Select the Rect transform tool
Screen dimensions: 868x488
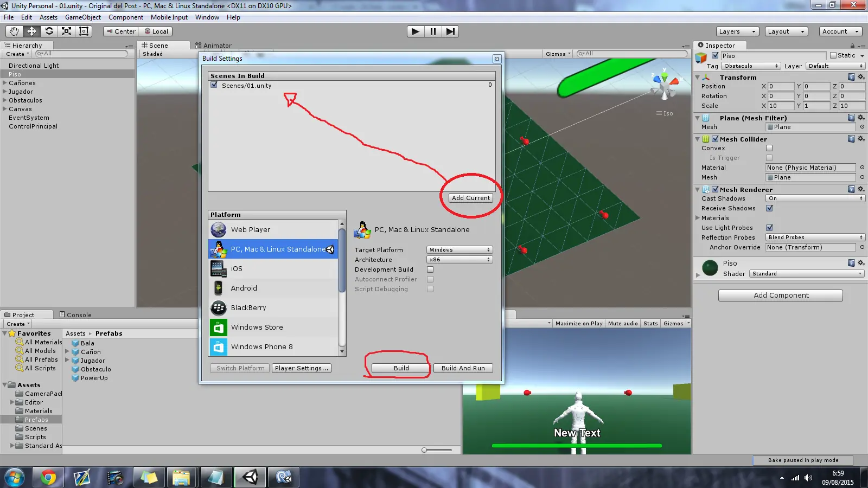tap(84, 31)
